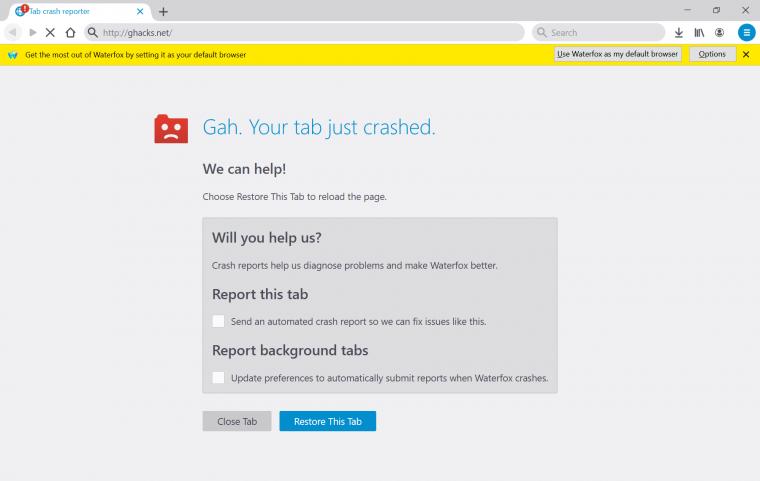Check automatically submit reports preference

(218, 378)
